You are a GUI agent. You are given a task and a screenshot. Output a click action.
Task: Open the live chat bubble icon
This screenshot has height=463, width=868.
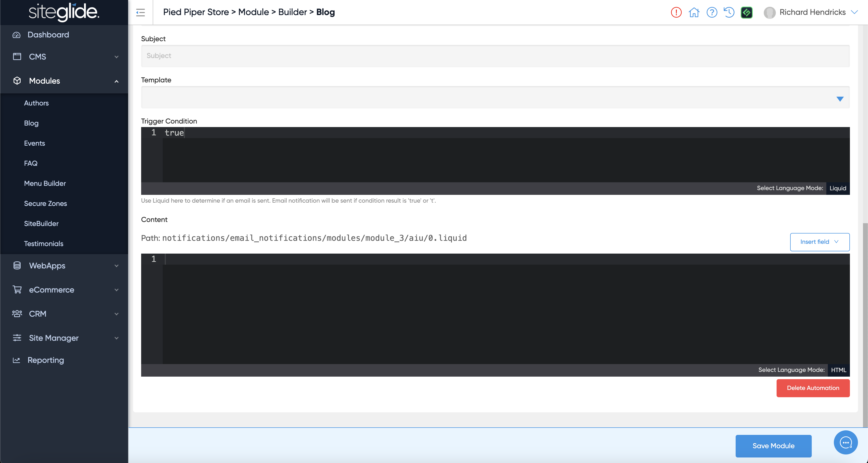click(x=845, y=442)
